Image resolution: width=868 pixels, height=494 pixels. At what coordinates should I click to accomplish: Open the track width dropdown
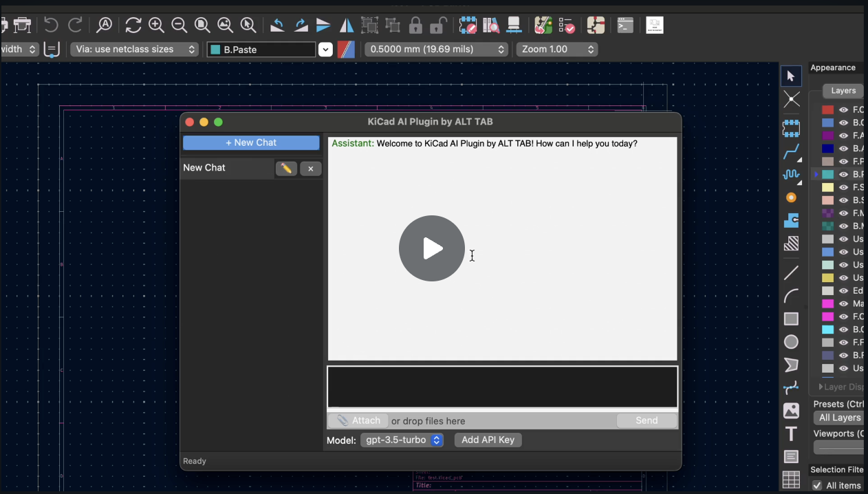click(20, 50)
